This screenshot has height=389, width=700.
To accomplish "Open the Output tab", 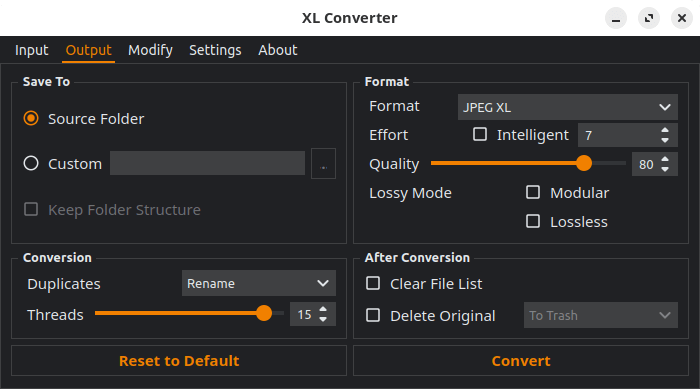I will click(x=88, y=50).
